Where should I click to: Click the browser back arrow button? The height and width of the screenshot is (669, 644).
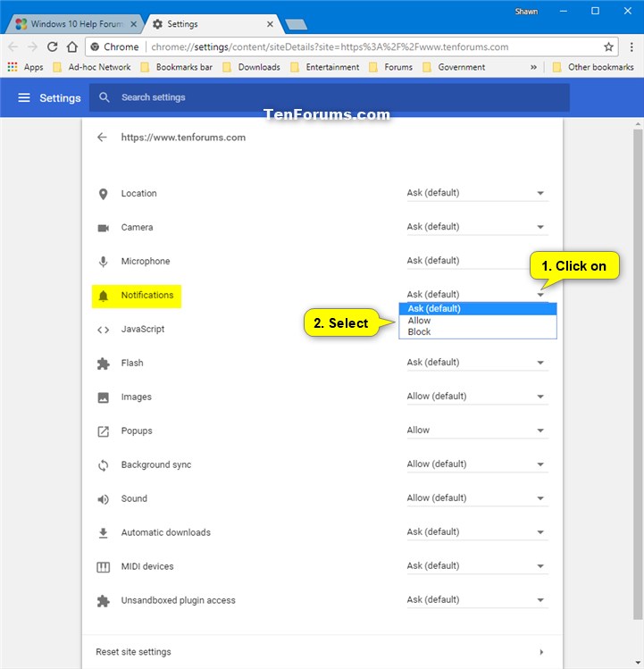click(x=13, y=47)
